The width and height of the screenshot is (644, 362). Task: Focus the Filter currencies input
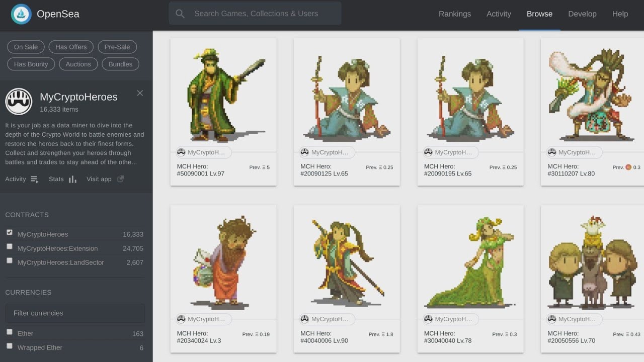pyautogui.click(x=75, y=313)
